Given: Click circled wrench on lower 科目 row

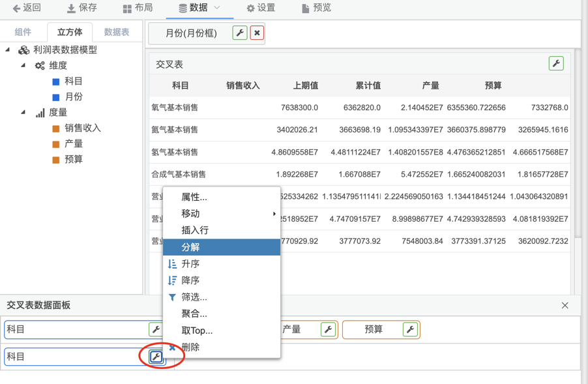Looking at the screenshot, I should (156, 357).
